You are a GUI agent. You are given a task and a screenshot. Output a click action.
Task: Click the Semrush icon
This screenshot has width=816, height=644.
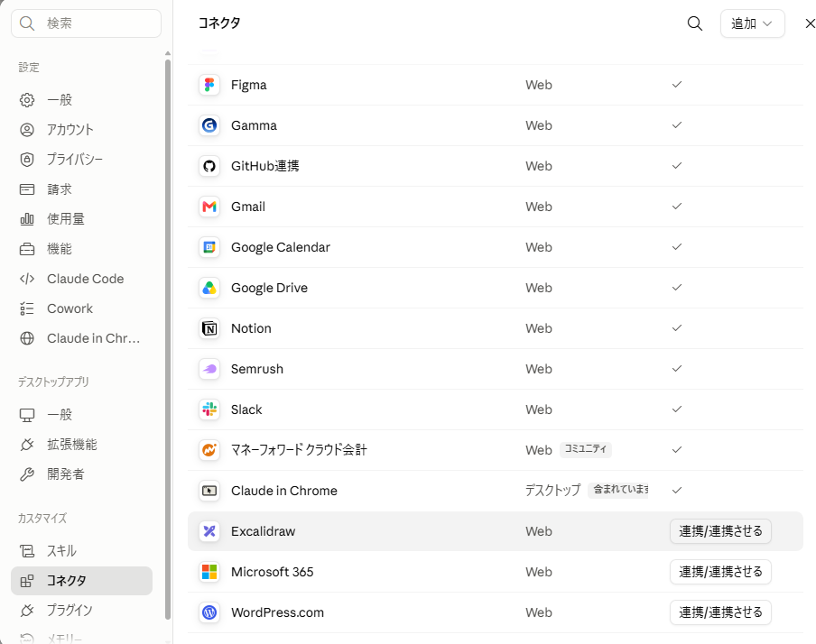tap(209, 369)
